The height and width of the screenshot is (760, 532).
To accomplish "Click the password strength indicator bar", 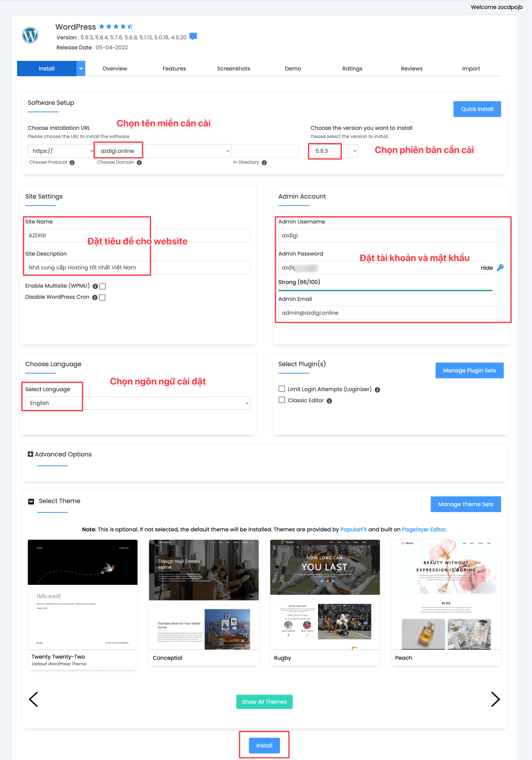I will 385,290.
